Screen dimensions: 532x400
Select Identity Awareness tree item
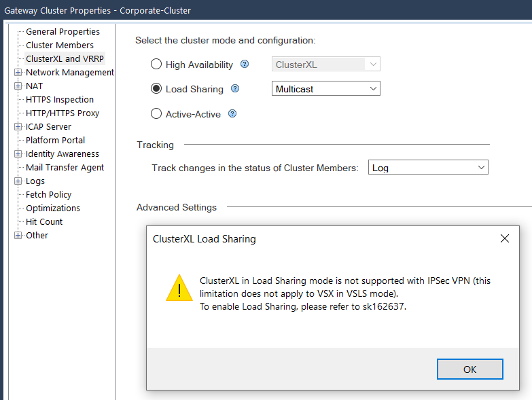pos(63,153)
